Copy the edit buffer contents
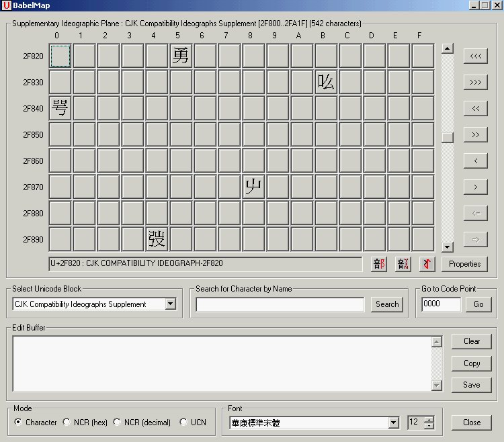 point(472,363)
